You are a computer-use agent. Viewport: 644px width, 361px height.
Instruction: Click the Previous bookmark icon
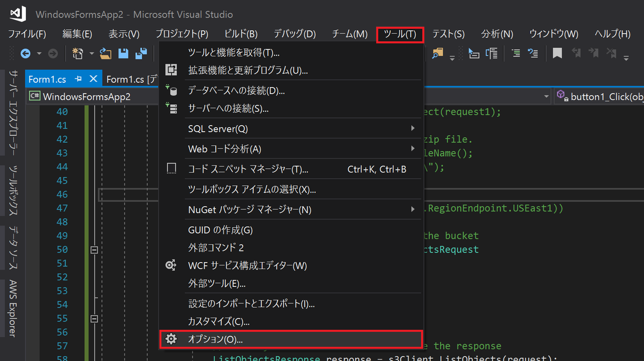(576, 53)
